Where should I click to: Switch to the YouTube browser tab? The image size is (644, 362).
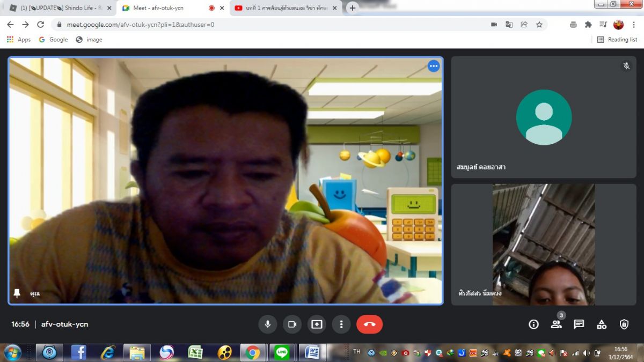pos(286,8)
